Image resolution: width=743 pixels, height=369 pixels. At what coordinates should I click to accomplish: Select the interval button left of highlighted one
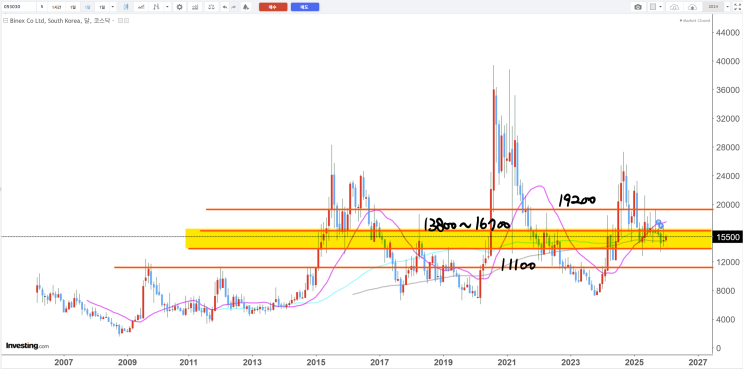[73, 7]
